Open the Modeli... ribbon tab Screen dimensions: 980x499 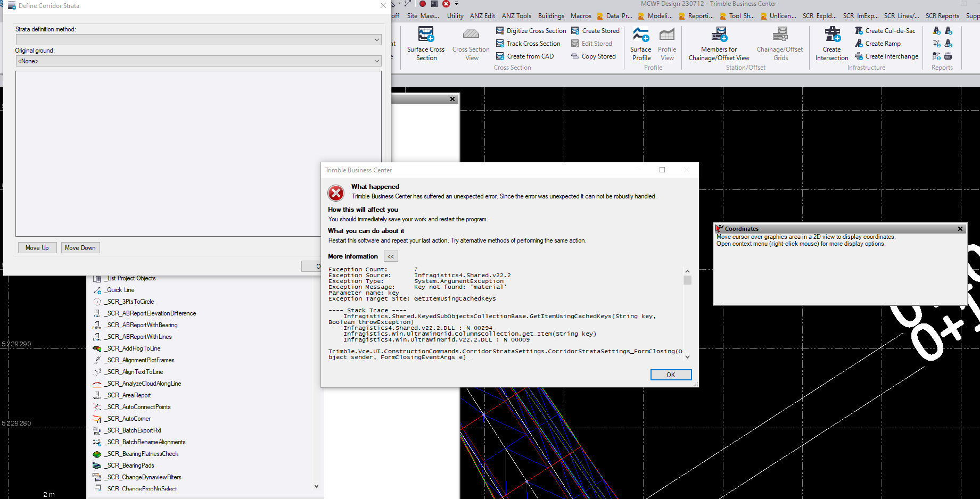coord(656,16)
